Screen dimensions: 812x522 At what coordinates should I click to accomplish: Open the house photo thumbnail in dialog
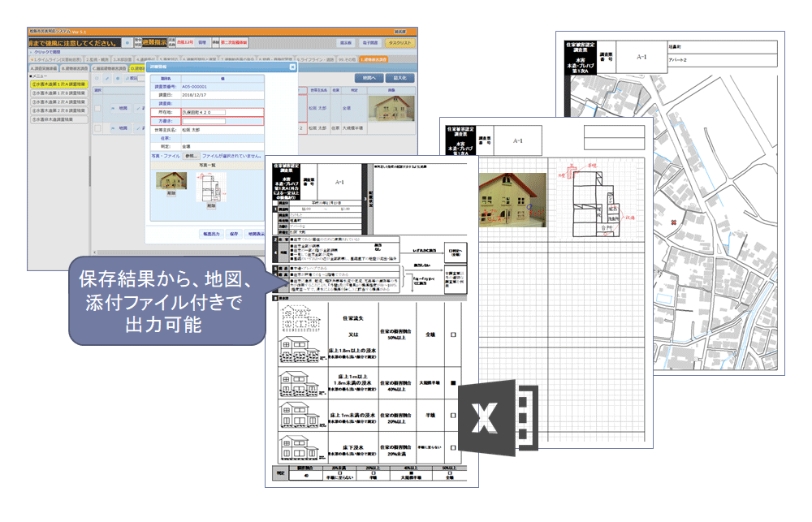point(171,180)
